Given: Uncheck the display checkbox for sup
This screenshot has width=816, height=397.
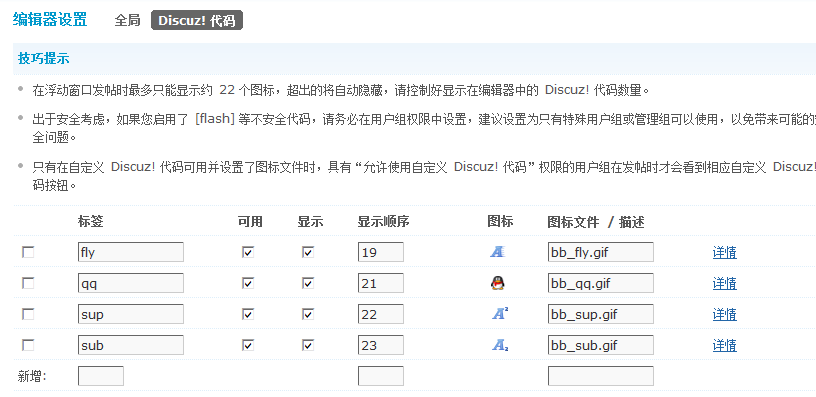Looking at the screenshot, I should (308, 314).
